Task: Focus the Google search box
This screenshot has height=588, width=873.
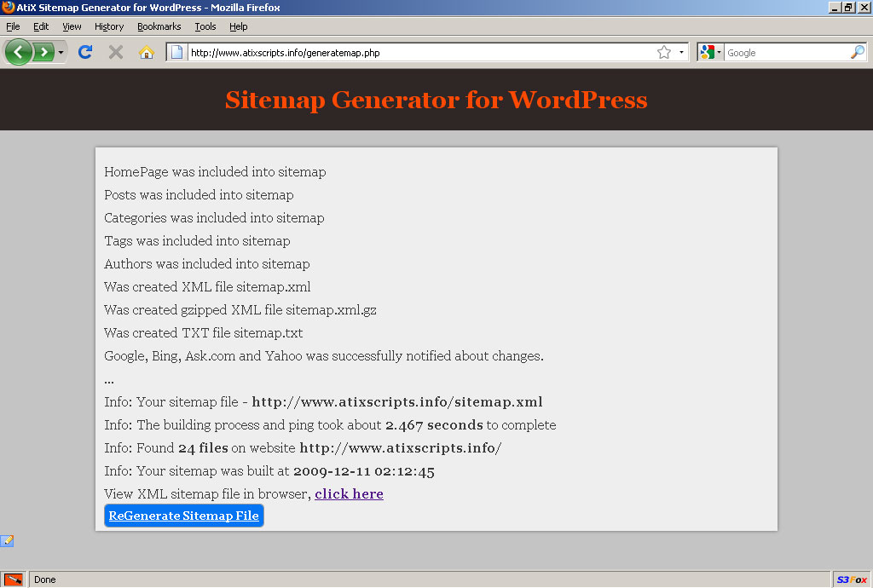Action: 786,52
